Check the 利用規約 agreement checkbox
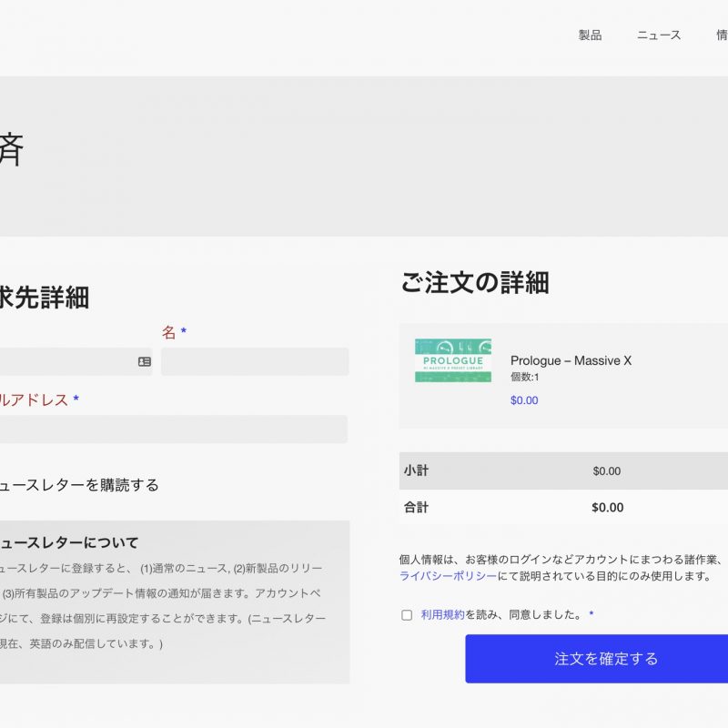 click(407, 615)
